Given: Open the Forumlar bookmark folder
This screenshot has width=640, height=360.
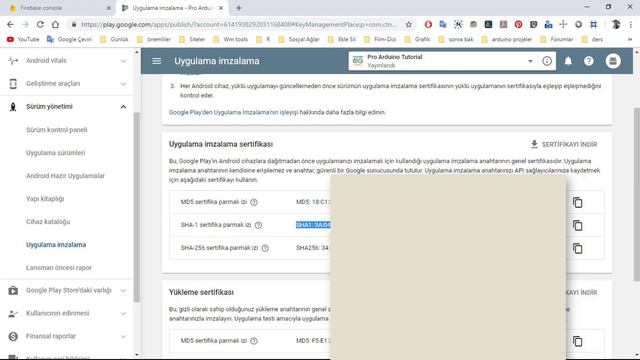Looking at the screenshot, I should [557, 40].
